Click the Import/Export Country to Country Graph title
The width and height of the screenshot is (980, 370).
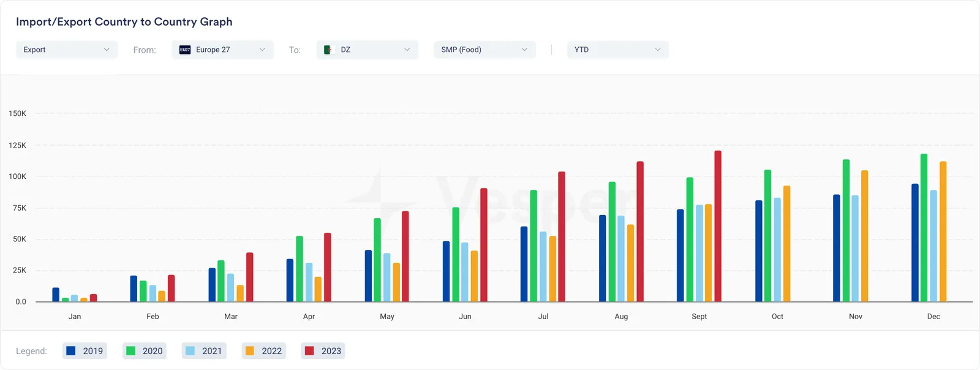coord(124,21)
